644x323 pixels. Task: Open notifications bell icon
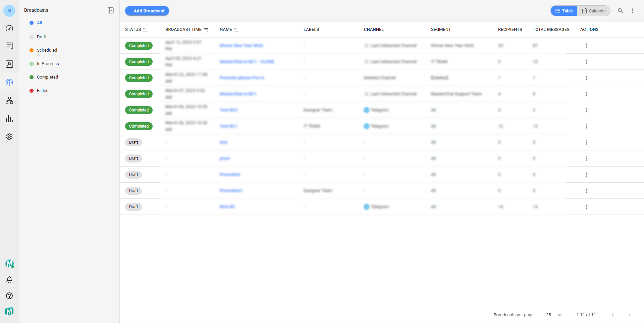pyautogui.click(x=9, y=280)
